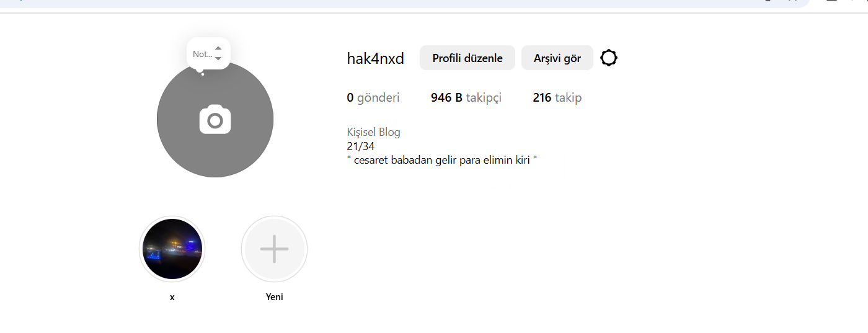The height and width of the screenshot is (333, 868).
Task: Click the 'x' highlight label text
Action: (172, 297)
